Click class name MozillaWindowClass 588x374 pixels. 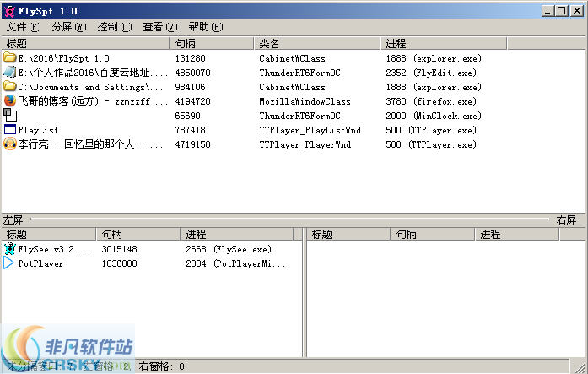pos(305,101)
